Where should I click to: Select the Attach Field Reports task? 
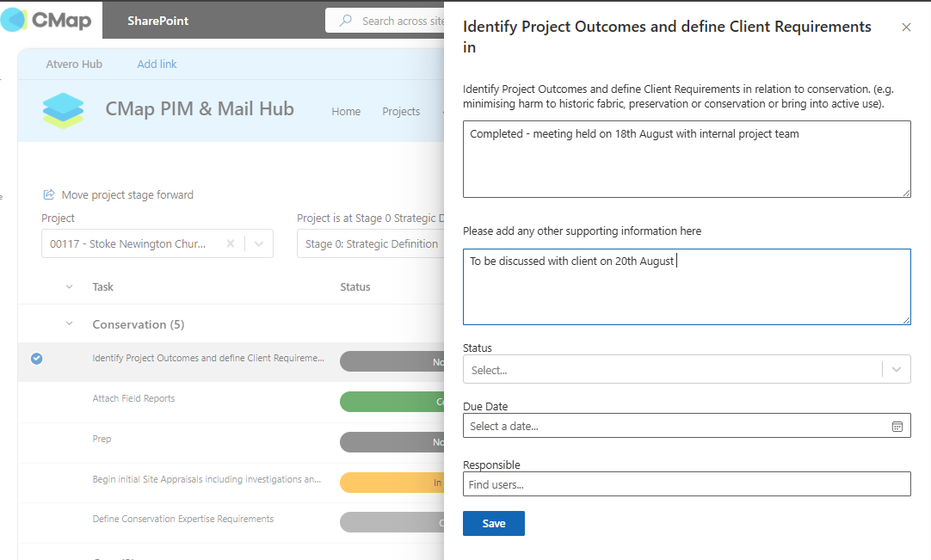[x=133, y=398]
